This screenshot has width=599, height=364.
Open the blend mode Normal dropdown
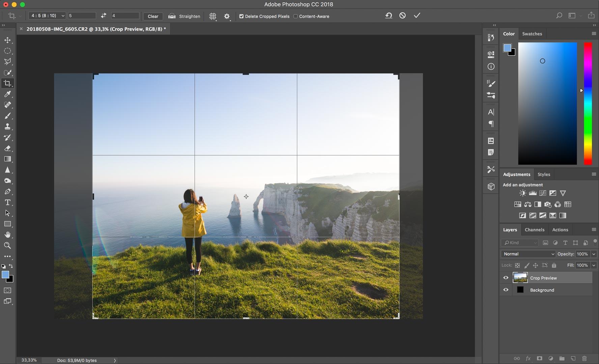tap(528, 254)
